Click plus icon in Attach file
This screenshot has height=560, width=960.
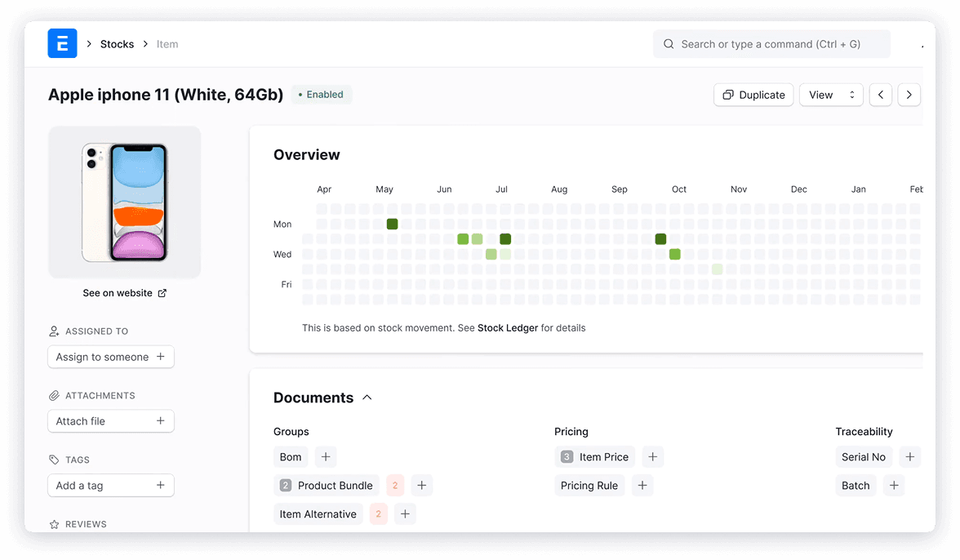[160, 420]
